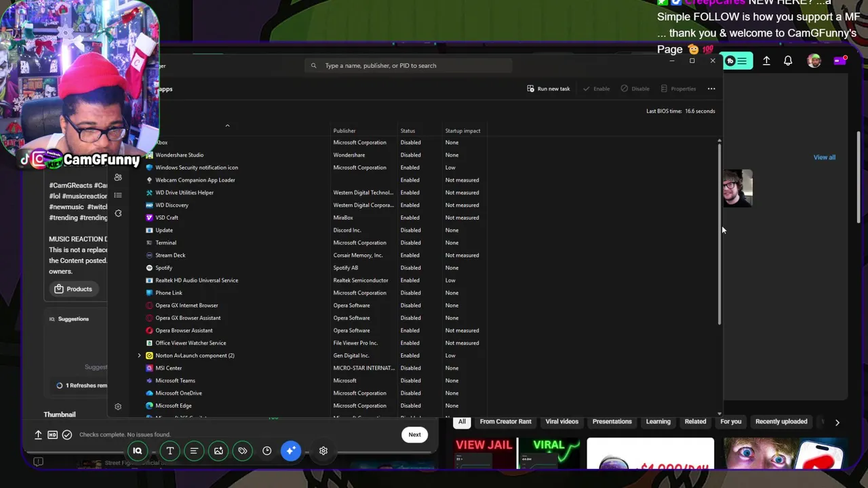This screenshot has height=488, width=868.
Task: Click the TubeBuddy green menu icon
Action: pos(738,61)
